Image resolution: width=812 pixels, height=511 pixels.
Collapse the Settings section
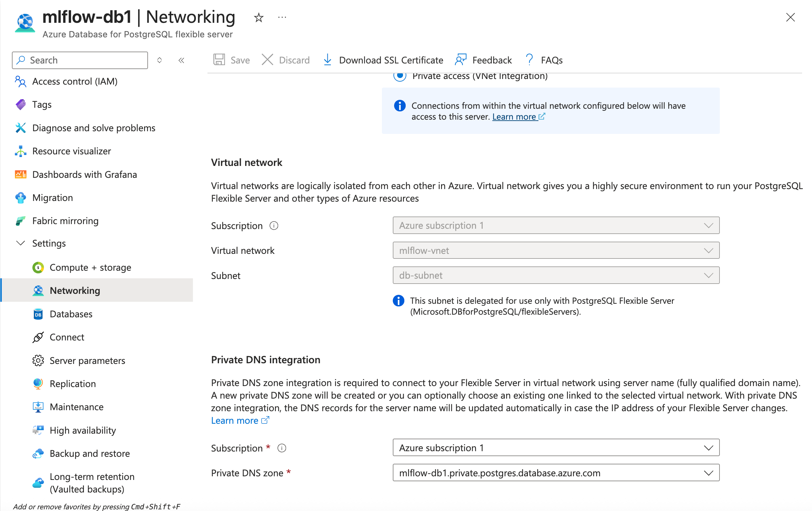click(x=20, y=243)
